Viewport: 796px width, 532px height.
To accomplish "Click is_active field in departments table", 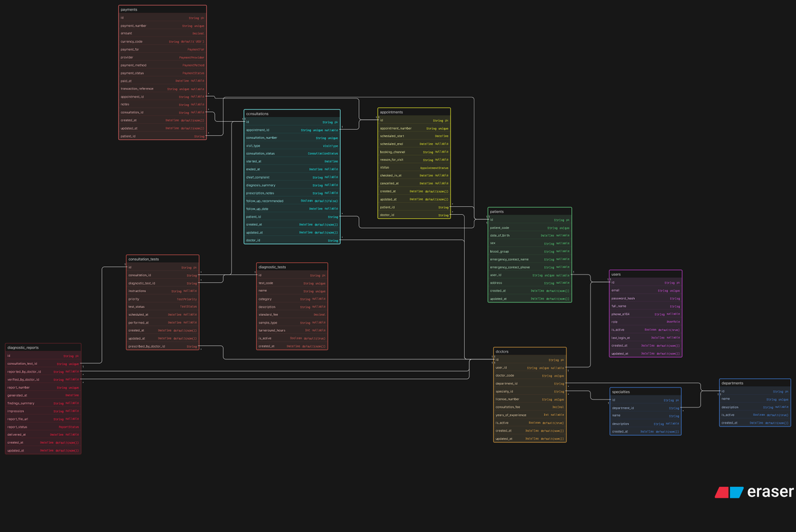I will (755, 415).
